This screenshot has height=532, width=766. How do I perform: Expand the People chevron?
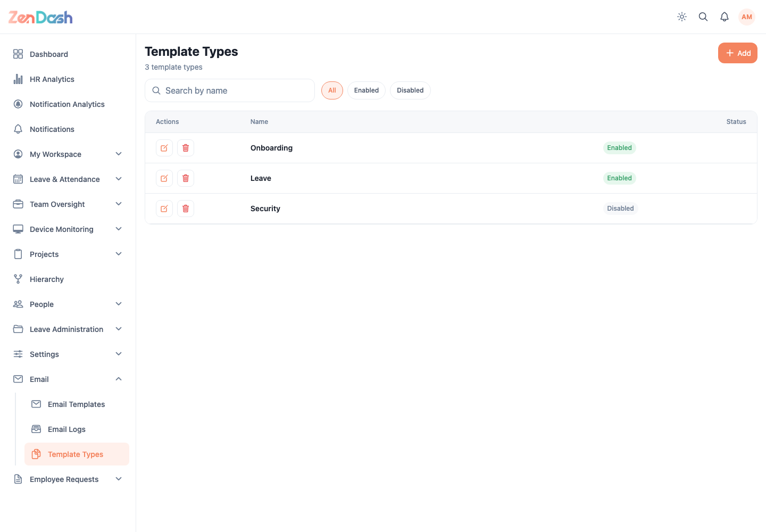119,304
